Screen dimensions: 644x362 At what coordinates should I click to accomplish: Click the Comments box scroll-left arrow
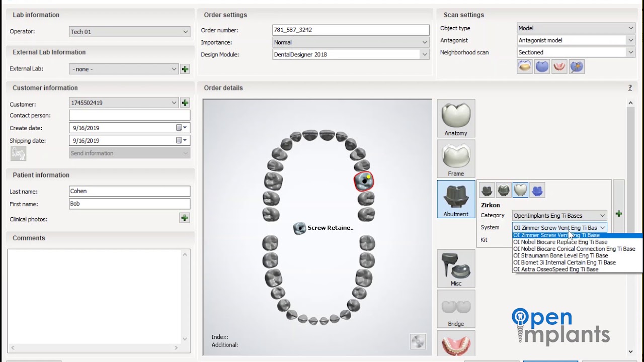click(13, 347)
